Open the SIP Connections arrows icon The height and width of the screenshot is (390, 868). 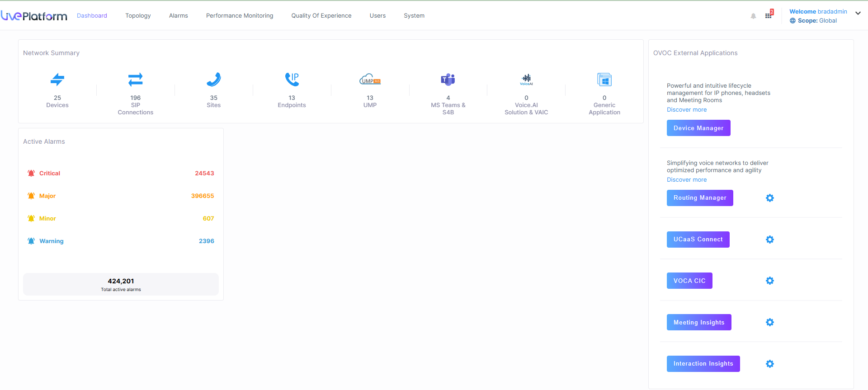tap(135, 80)
